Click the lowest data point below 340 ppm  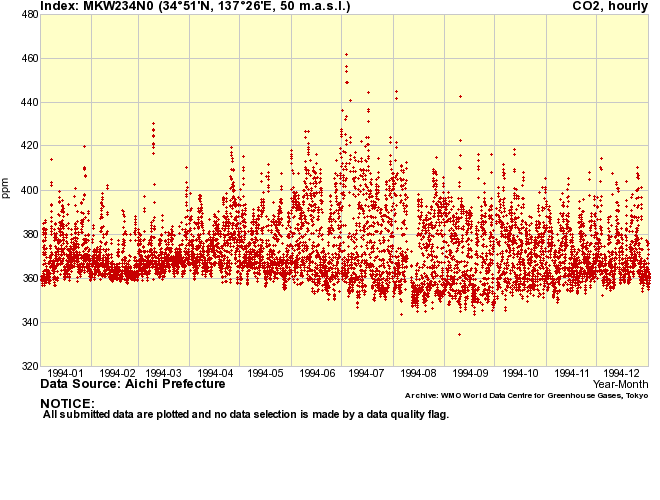click(x=459, y=334)
